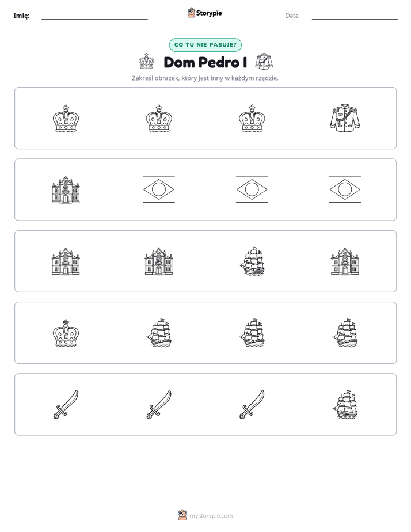Click the Storypie bear logo at top

point(191,13)
